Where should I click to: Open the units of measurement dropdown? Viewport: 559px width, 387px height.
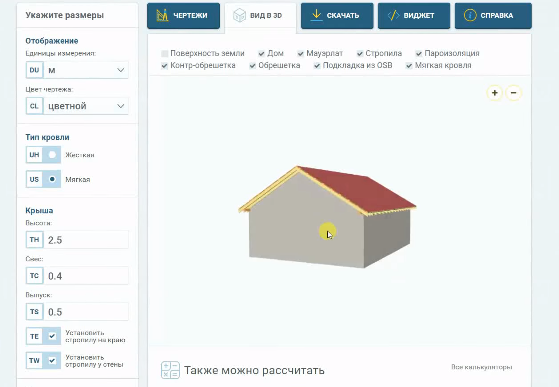pos(86,70)
